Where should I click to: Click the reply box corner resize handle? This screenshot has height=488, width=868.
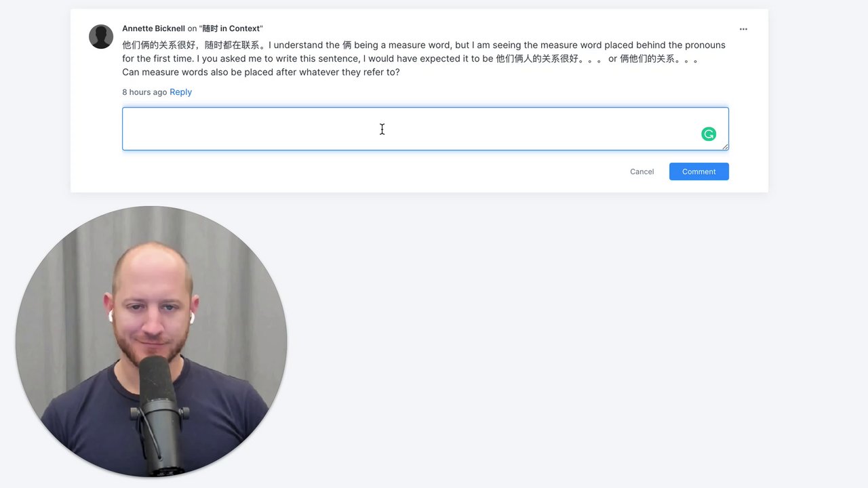[725, 146]
